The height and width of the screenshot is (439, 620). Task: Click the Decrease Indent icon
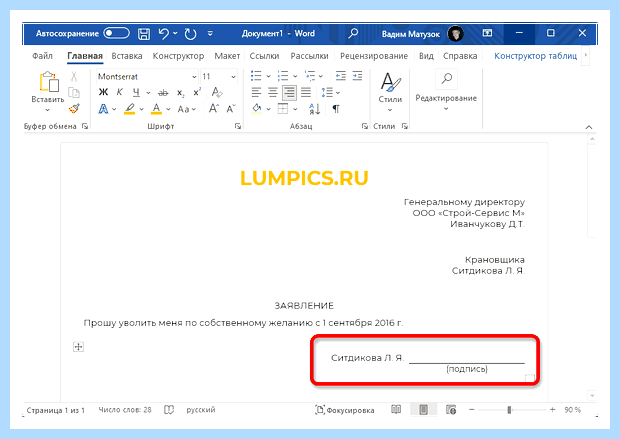click(340, 76)
